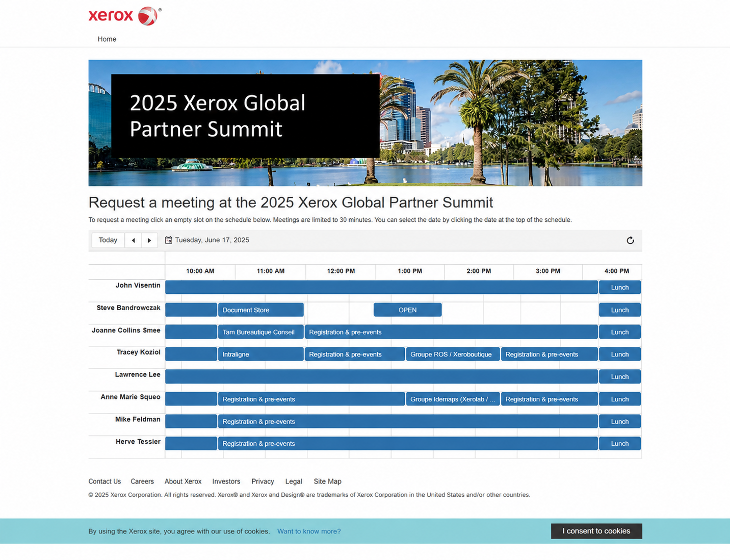The image size is (730, 560).
Task: Select Steve Bandrowczak's Document Store meeting
Action: 261,310
